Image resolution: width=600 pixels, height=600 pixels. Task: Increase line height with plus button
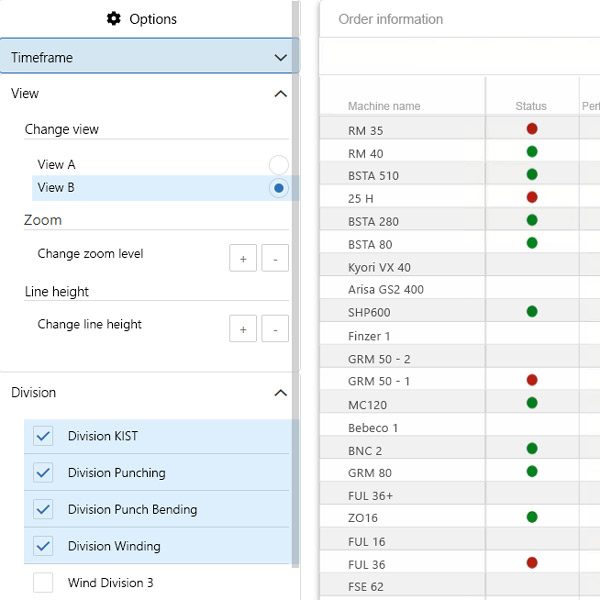243,329
